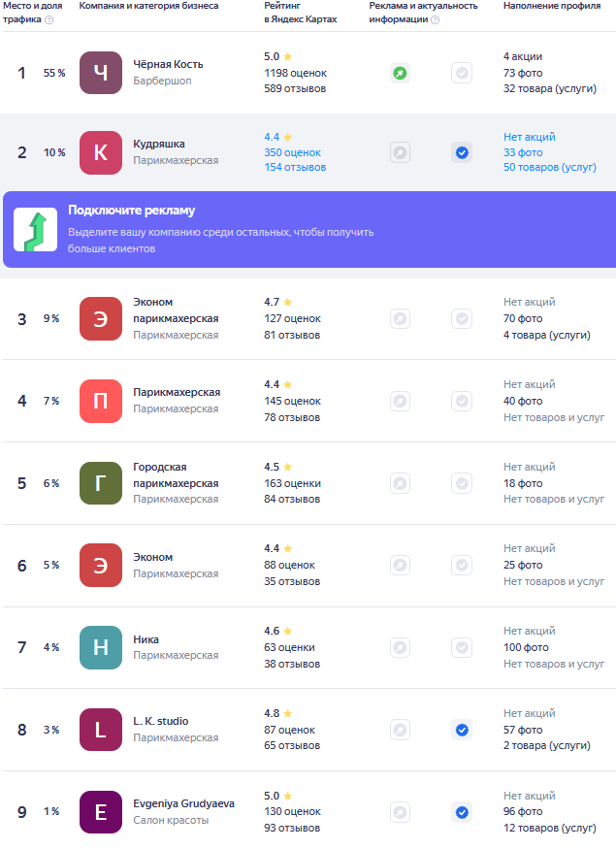Click the company name Ника
This screenshot has width=616, height=849.
[146, 639]
